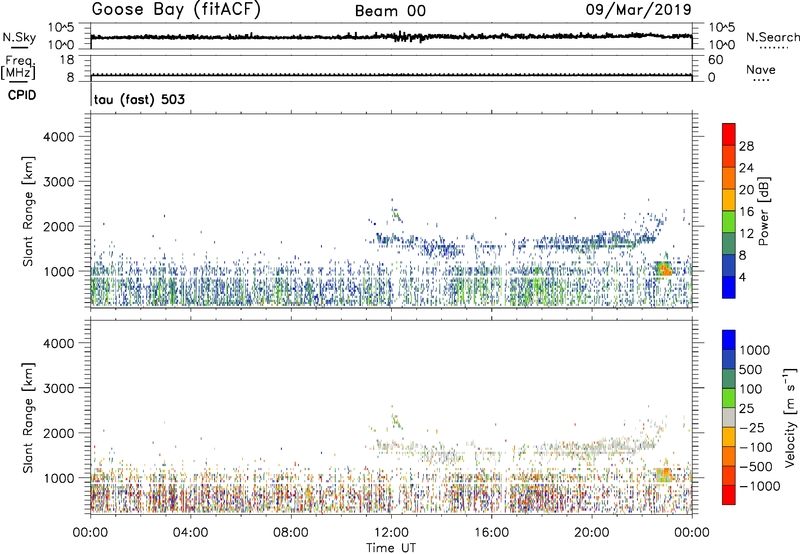The width and height of the screenshot is (800, 554).
Task: Click the "04:00" time tick label
Action: tap(190, 533)
